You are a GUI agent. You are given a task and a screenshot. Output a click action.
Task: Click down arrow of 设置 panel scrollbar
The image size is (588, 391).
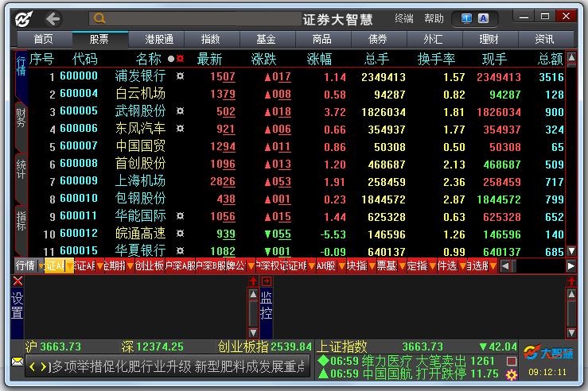coord(253,332)
